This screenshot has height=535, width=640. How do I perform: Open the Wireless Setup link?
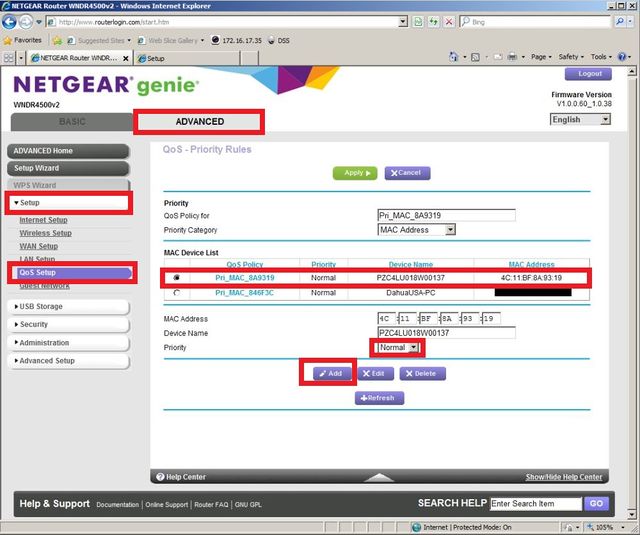click(45, 233)
